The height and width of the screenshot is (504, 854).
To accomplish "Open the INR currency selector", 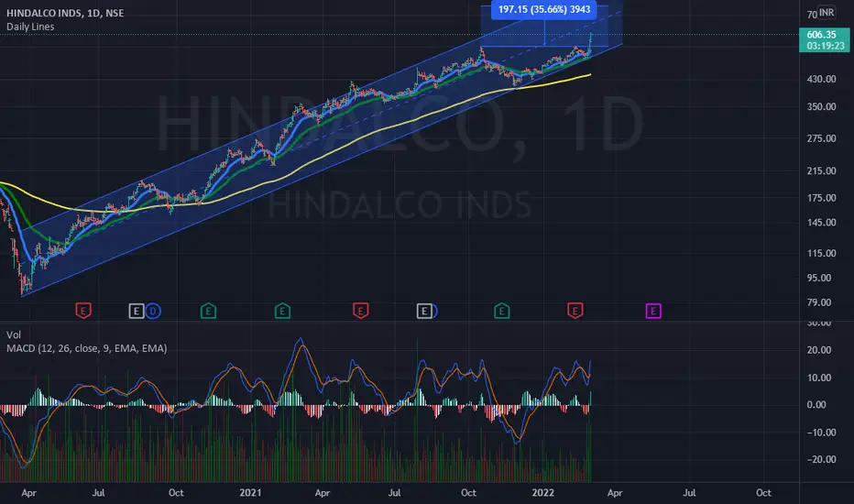I will click(x=827, y=12).
